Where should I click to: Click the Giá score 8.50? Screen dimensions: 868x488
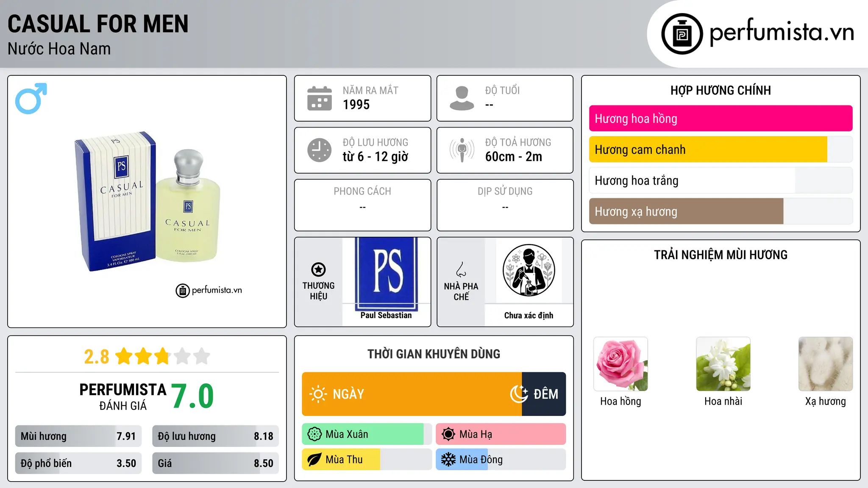pyautogui.click(x=264, y=463)
